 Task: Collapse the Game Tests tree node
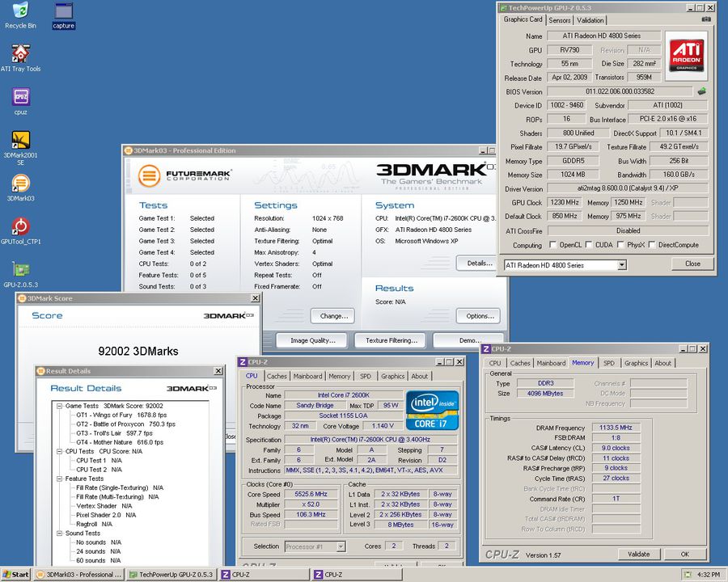coord(59,406)
